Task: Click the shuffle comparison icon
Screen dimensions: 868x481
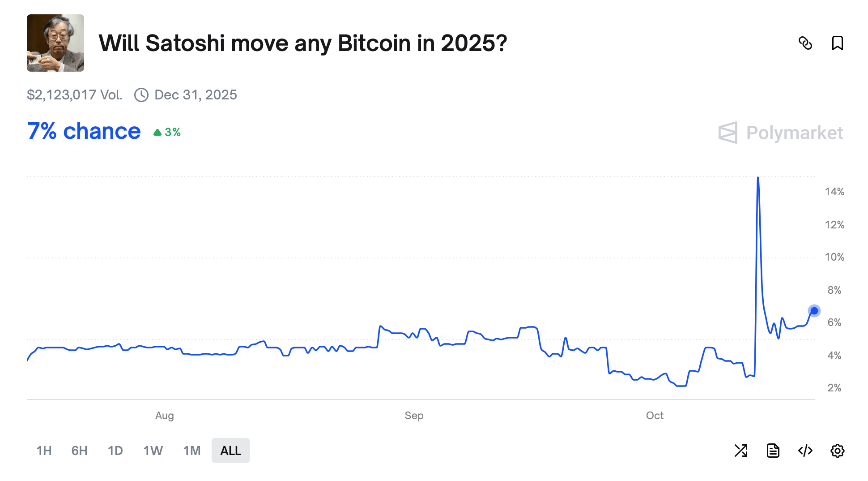Action: pyautogui.click(x=741, y=451)
